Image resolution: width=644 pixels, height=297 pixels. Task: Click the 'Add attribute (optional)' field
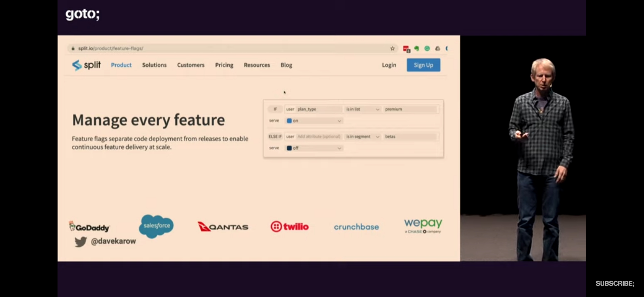tap(319, 137)
